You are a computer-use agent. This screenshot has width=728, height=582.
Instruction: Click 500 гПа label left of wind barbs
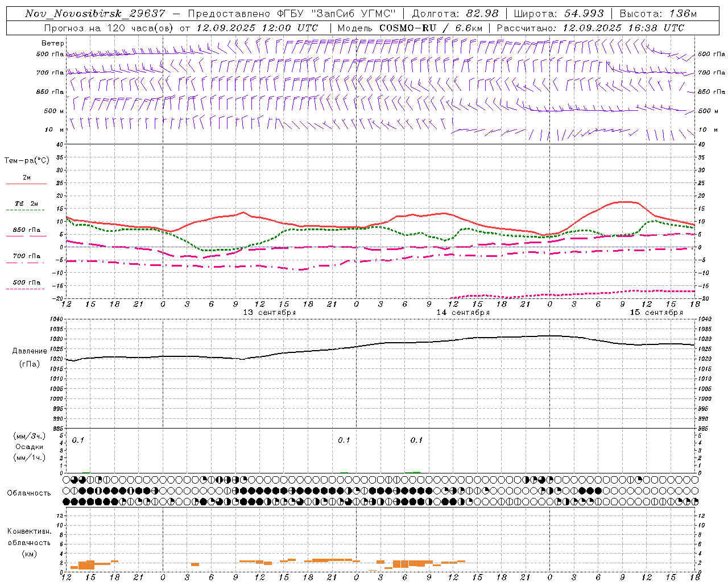50,54
